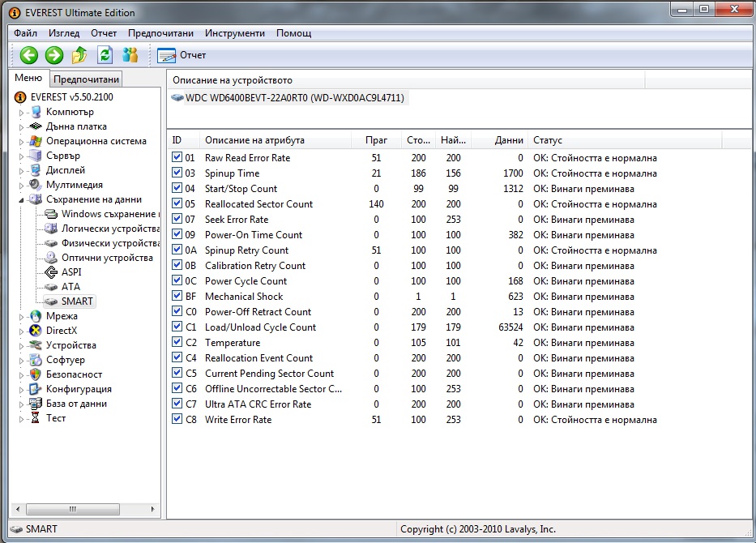
Task: Toggle Current Pending Sector Count checkbox
Action: point(177,373)
